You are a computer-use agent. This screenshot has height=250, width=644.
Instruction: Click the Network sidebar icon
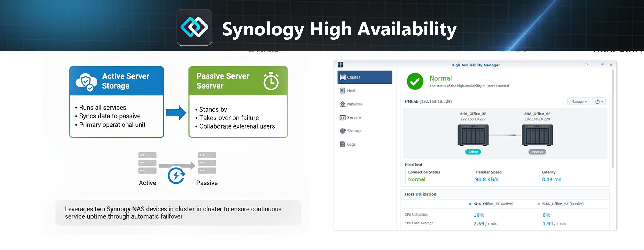pyautogui.click(x=343, y=104)
